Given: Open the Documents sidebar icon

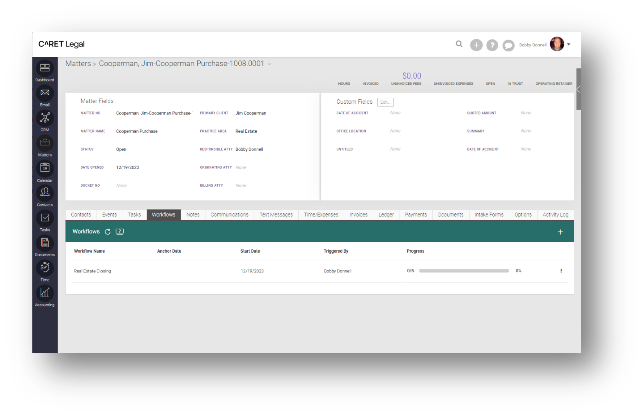Looking at the screenshot, I should [45, 243].
